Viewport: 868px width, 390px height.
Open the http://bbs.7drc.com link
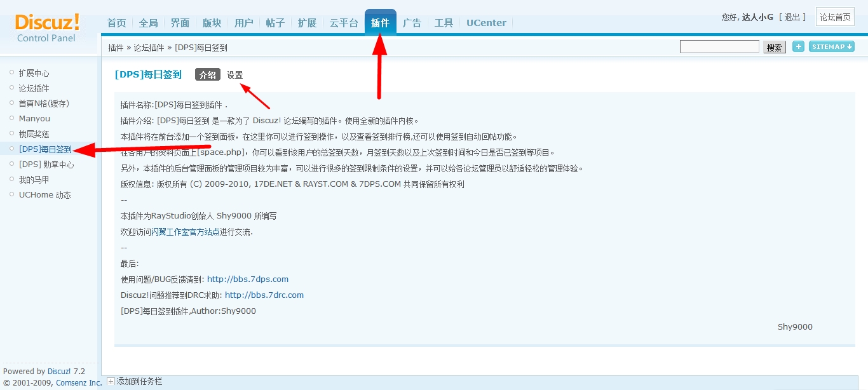pyautogui.click(x=264, y=295)
